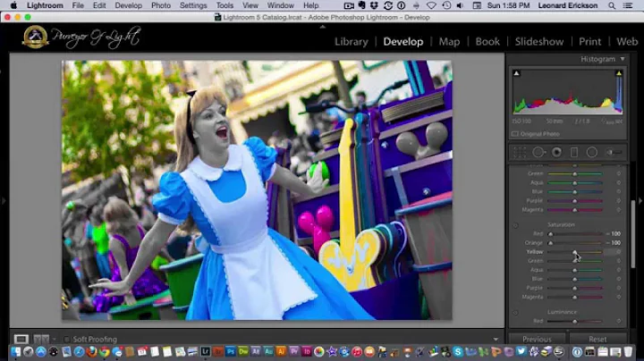Adjust the Saturation Green slider
The width and height of the screenshot is (644, 361).
point(574,261)
